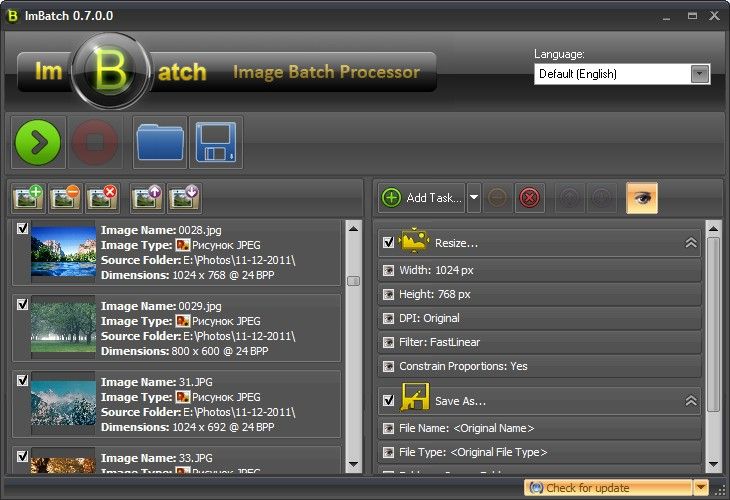This screenshot has height=500, width=730.
Task: Uncheck the checkbox for 0028.jpg
Action: coord(22,229)
